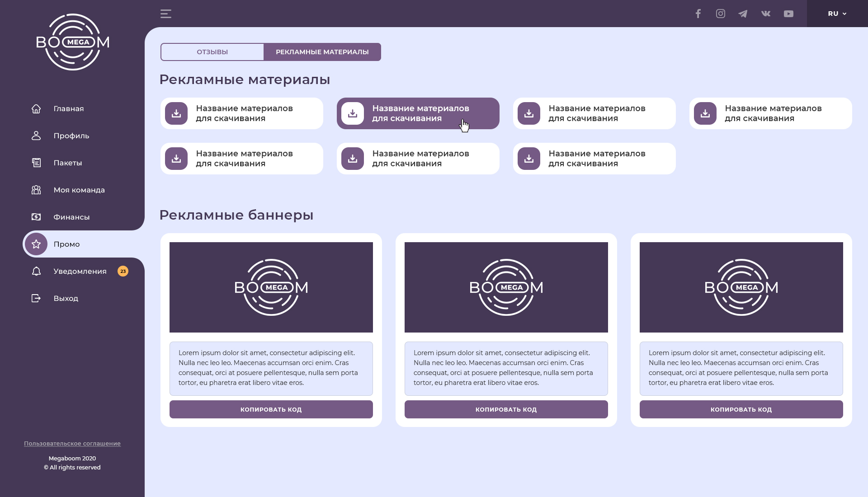Click Копировать код under third banner
This screenshot has width=868, height=497.
[x=741, y=409]
